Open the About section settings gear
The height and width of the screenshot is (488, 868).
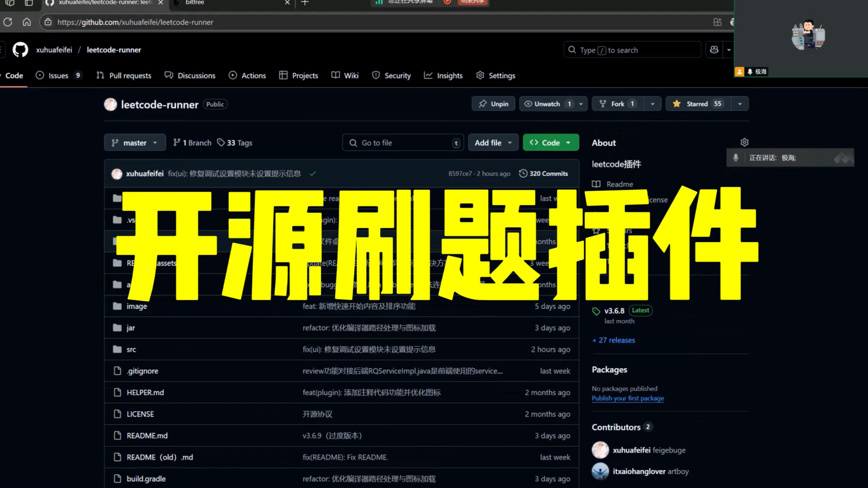[x=744, y=142]
